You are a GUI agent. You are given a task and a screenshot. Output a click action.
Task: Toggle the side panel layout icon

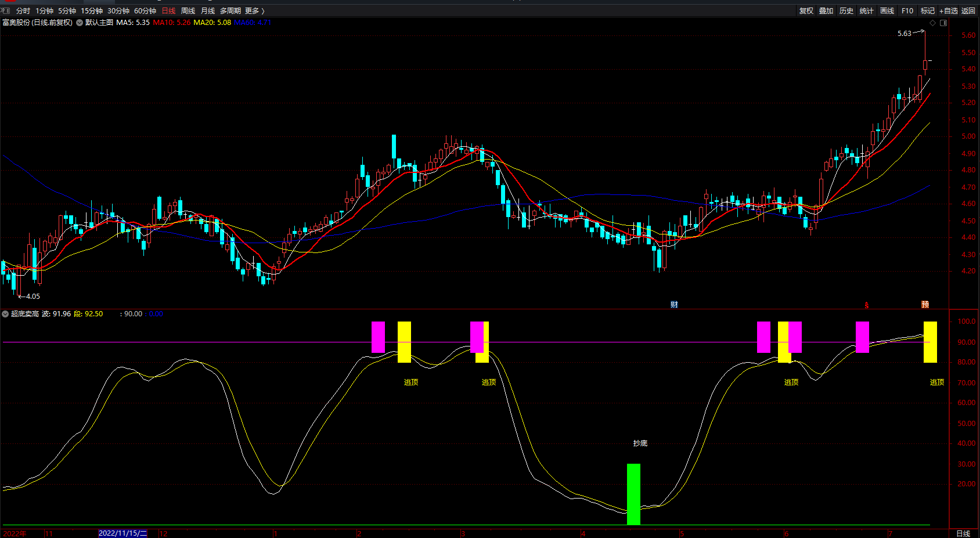943,23
